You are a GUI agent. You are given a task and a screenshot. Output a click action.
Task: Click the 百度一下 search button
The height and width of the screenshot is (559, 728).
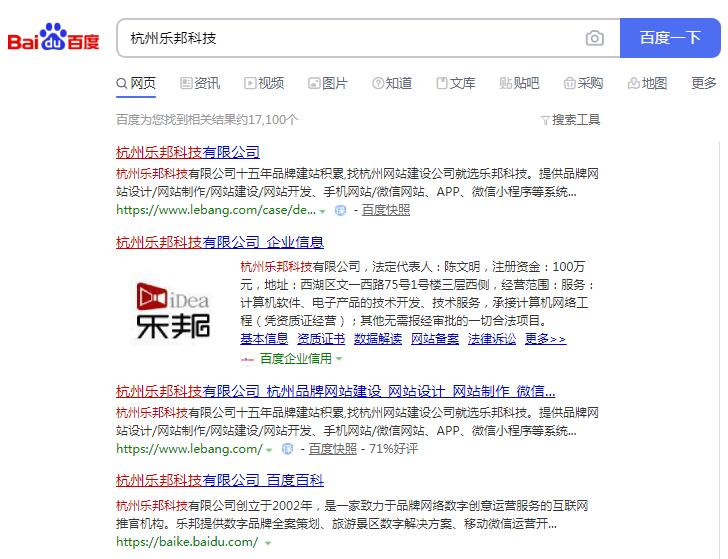coord(670,38)
